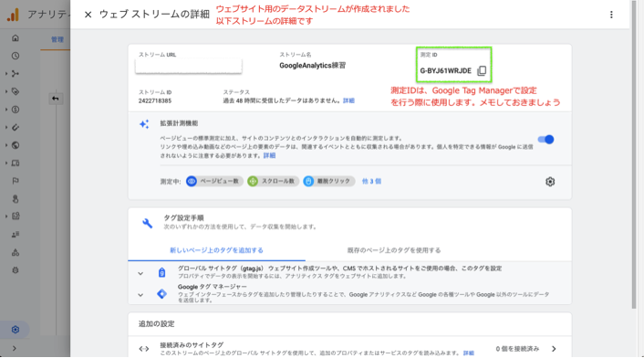Open the person-list icon in sidebar
Screen dimensions: 644x358
[x=16, y=235]
